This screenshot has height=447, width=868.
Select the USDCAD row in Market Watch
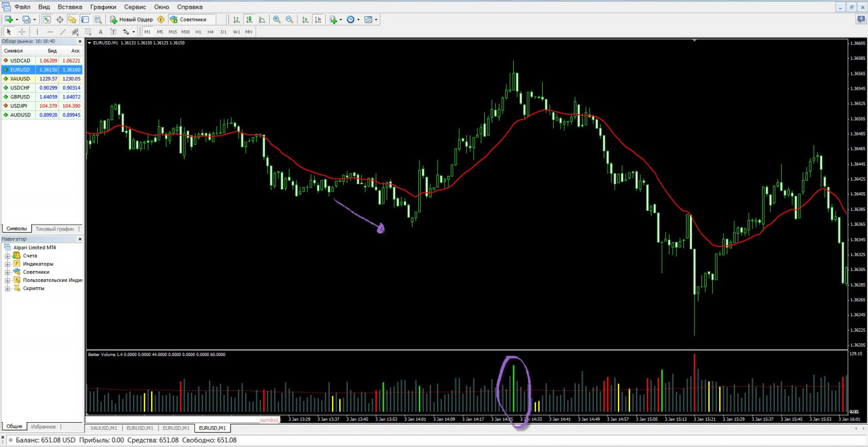coord(42,60)
